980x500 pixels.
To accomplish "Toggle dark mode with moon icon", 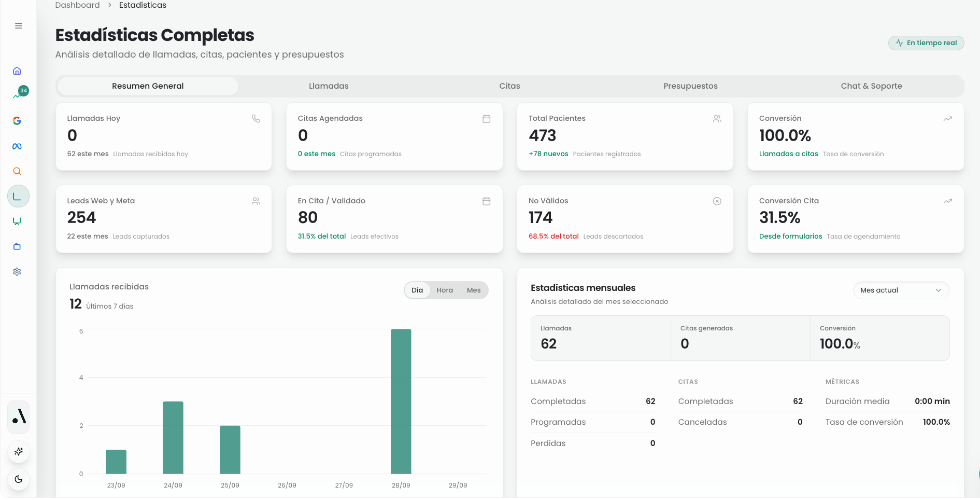I will (19, 479).
